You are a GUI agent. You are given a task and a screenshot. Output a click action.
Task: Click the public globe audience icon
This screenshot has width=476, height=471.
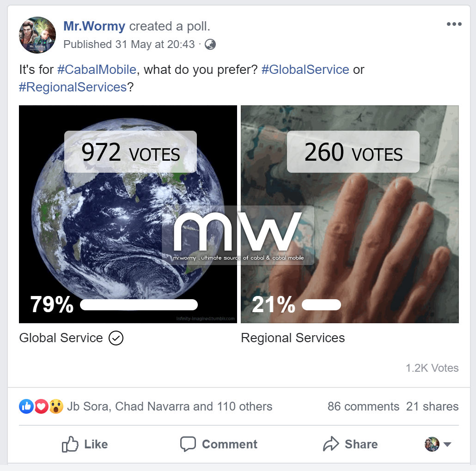click(x=210, y=44)
